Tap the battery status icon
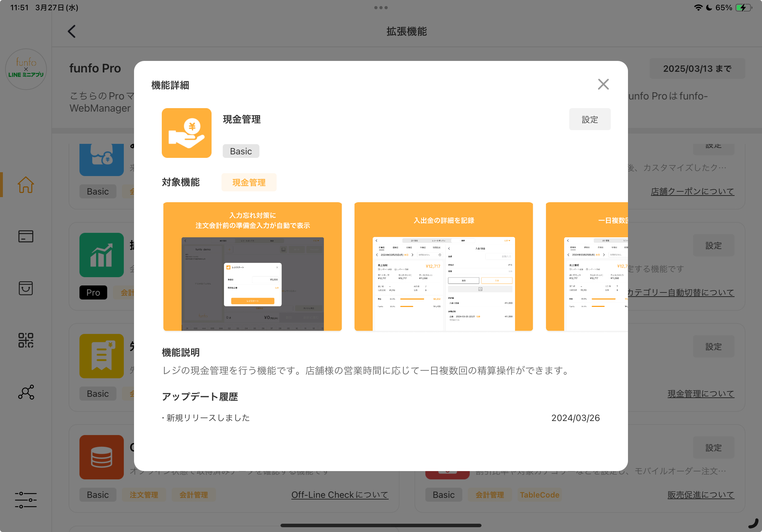Image resolution: width=762 pixels, height=532 pixels. point(743,7)
